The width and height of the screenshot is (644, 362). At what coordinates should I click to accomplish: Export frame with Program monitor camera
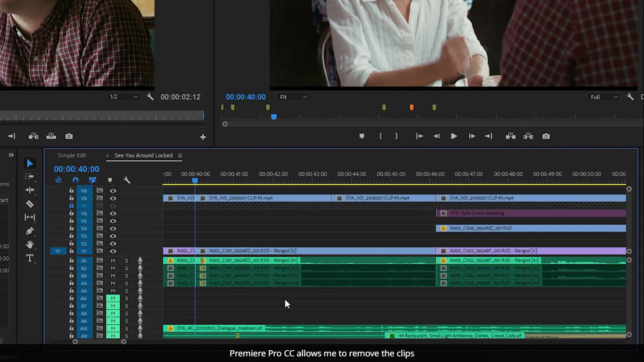[x=546, y=136]
